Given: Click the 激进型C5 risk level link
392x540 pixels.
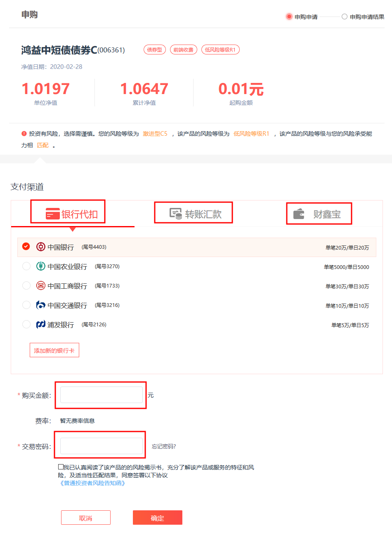Looking at the screenshot, I should coord(155,134).
